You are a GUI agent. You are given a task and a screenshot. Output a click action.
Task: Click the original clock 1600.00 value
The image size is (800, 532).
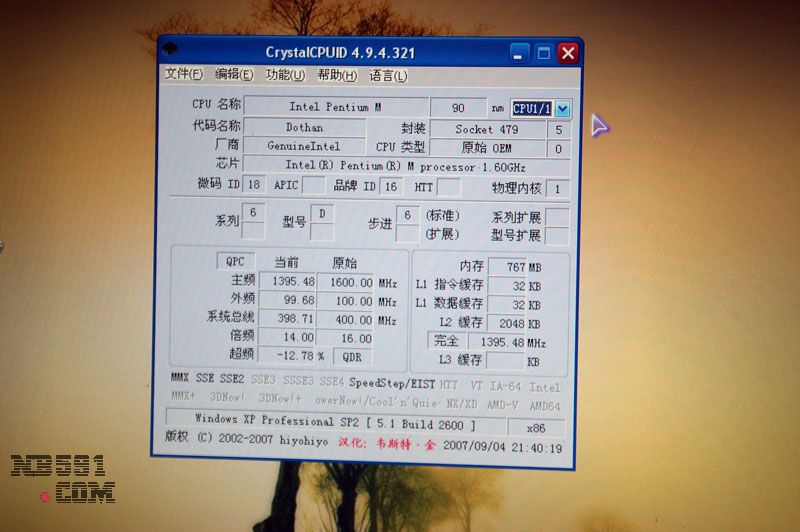coord(345,282)
